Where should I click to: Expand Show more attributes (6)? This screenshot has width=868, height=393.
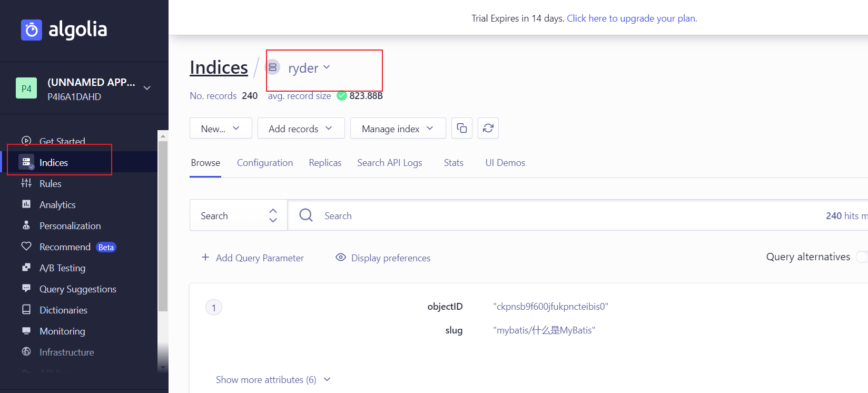tap(273, 380)
